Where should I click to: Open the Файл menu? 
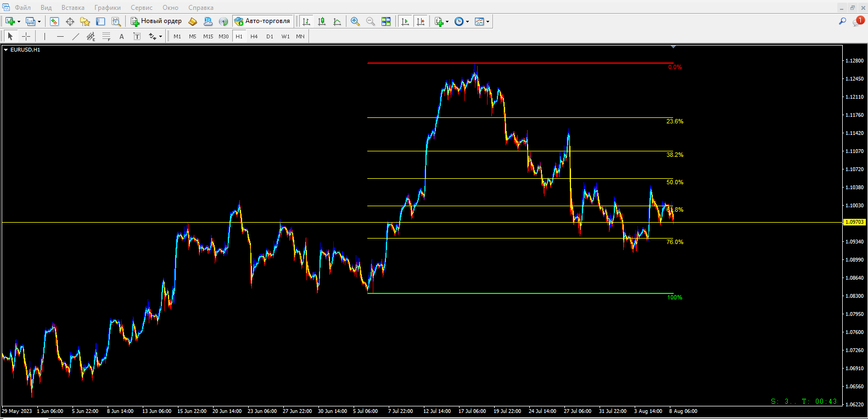[23, 8]
